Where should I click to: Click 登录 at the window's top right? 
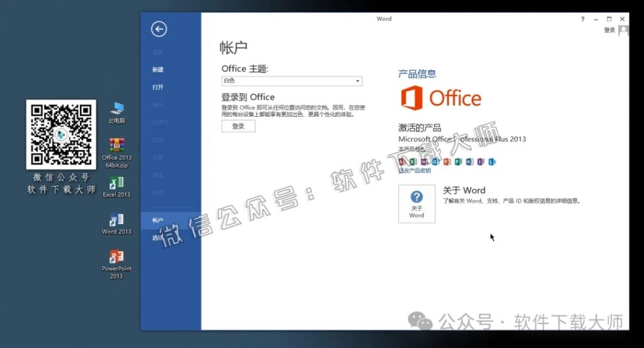[609, 30]
